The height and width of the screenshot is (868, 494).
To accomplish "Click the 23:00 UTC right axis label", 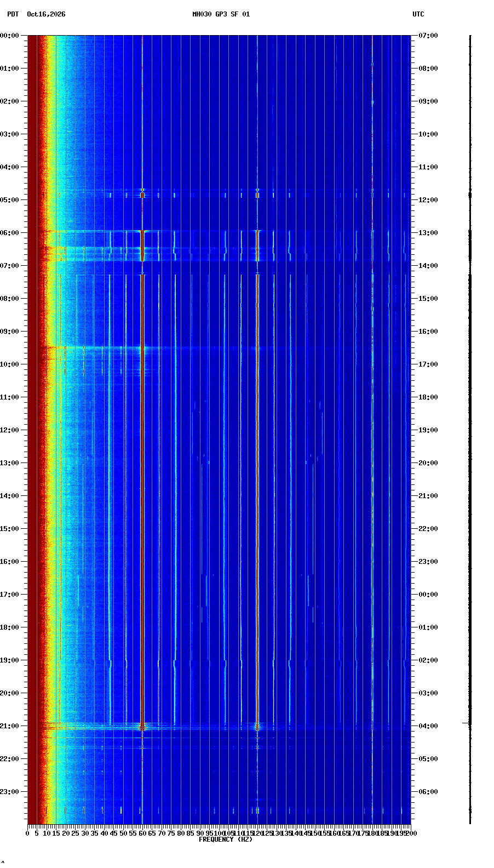I will [428, 562].
